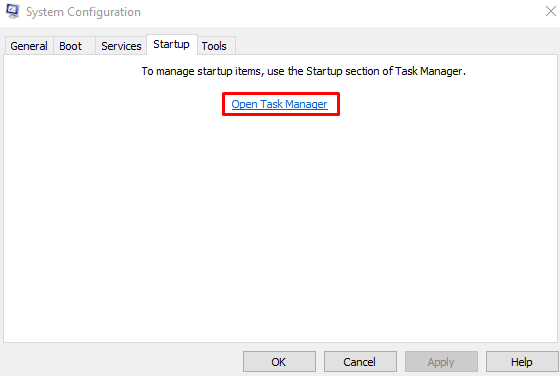
Task: Click the empty area of the Startup panel
Action: click(280, 229)
